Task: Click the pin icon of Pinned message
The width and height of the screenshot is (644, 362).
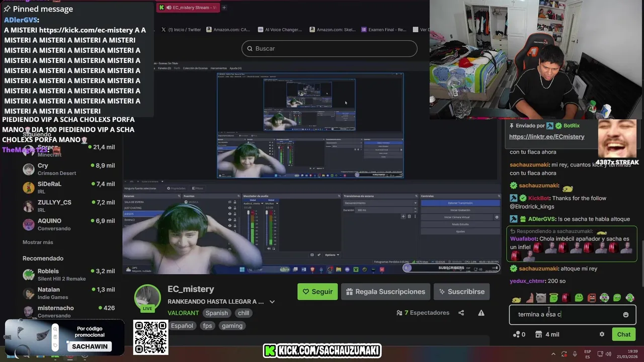Action: click(x=7, y=9)
